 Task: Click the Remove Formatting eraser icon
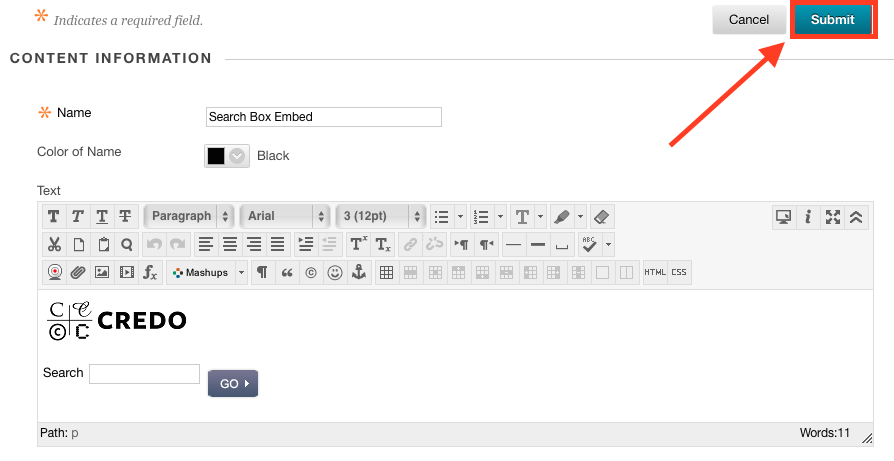(602, 217)
